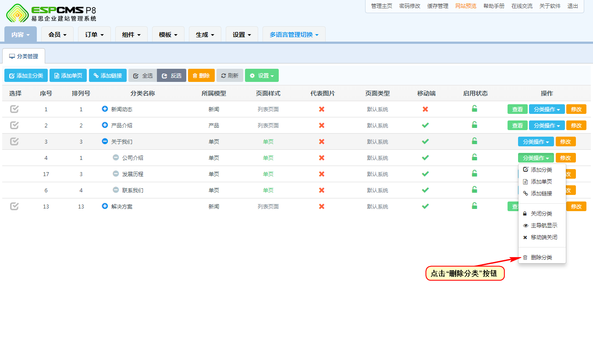Click the grey minus icon beside 联系我们
This screenshot has height=364, width=593.
[116, 190]
